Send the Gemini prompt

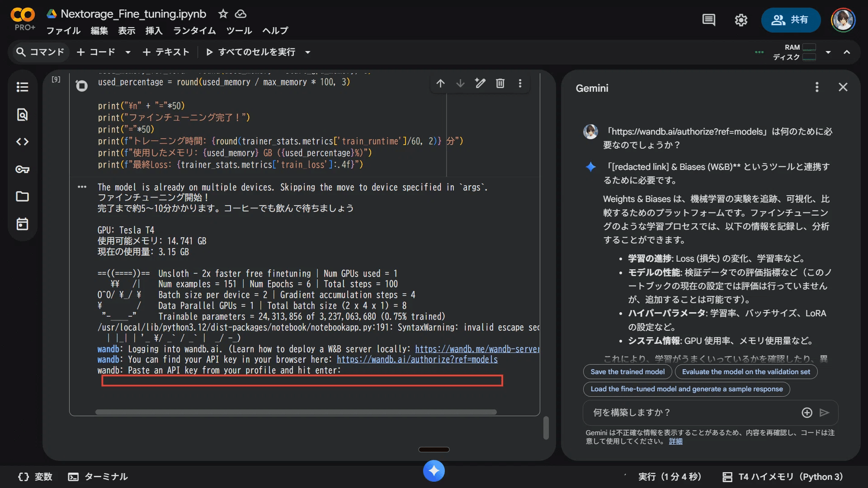[x=825, y=413]
